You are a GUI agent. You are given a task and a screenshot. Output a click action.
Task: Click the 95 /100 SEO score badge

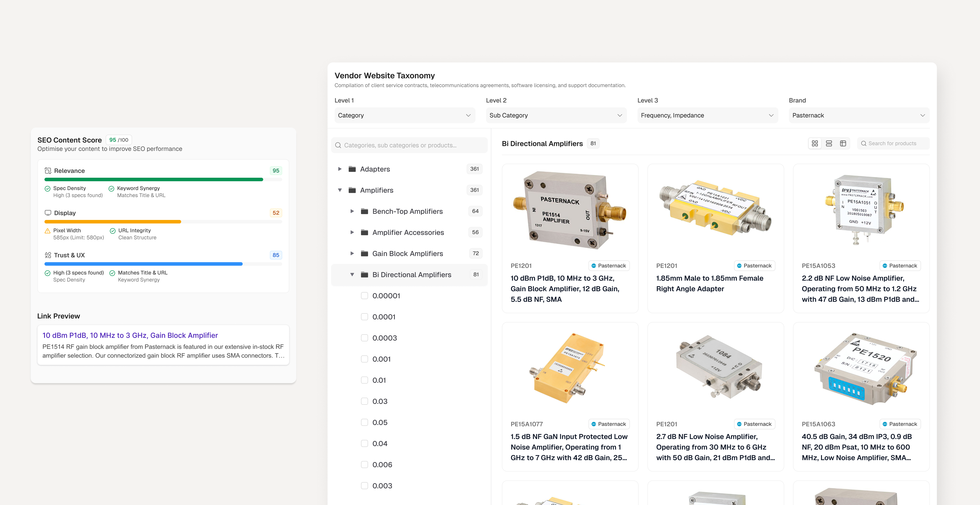point(119,140)
